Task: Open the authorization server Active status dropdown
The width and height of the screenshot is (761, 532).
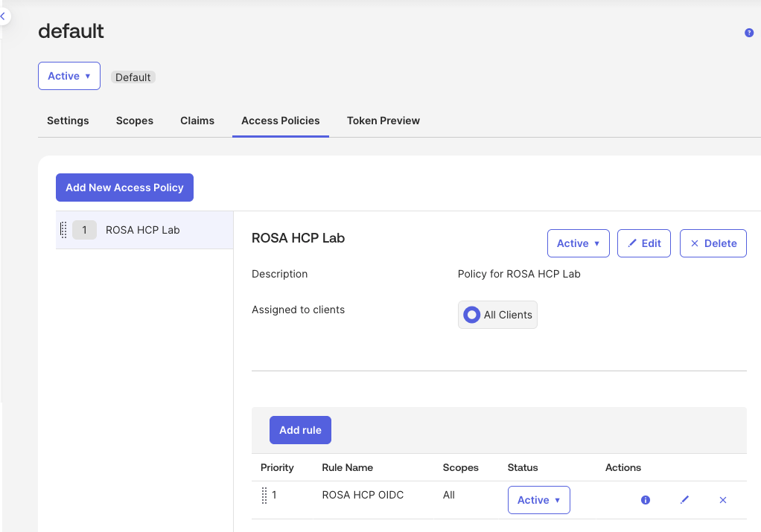Action: (x=69, y=76)
